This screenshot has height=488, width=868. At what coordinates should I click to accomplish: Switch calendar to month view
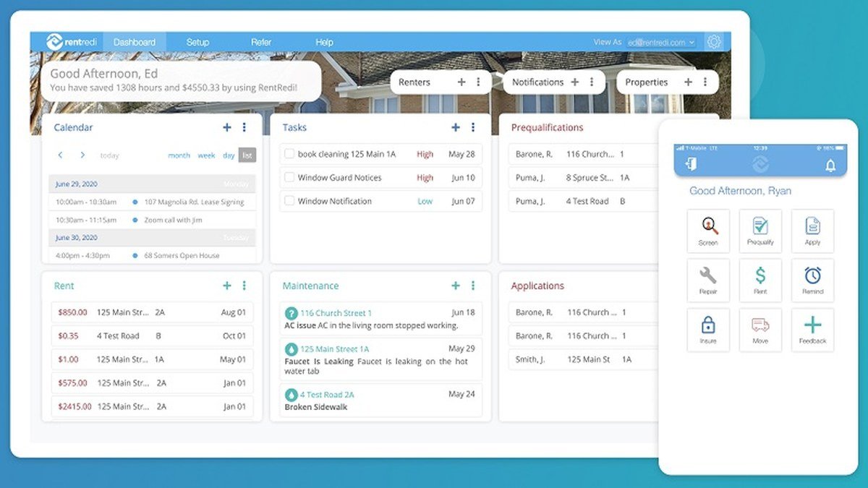(179, 155)
